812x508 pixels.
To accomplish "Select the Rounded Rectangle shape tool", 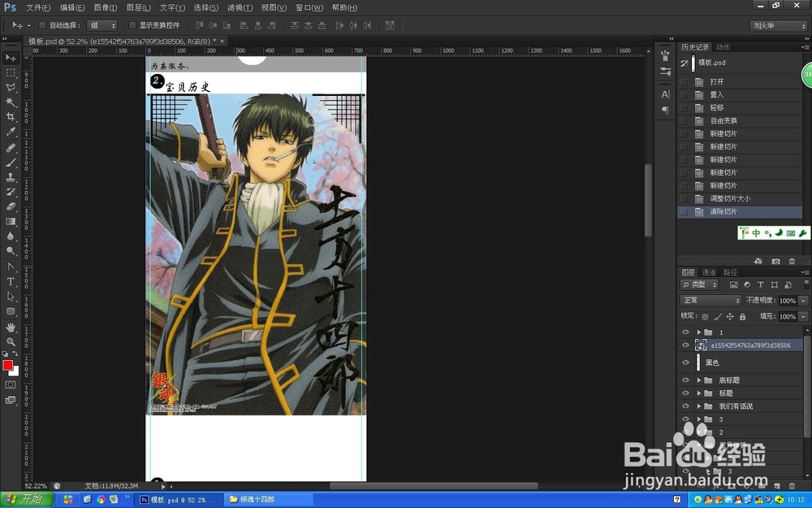I will [x=11, y=311].
